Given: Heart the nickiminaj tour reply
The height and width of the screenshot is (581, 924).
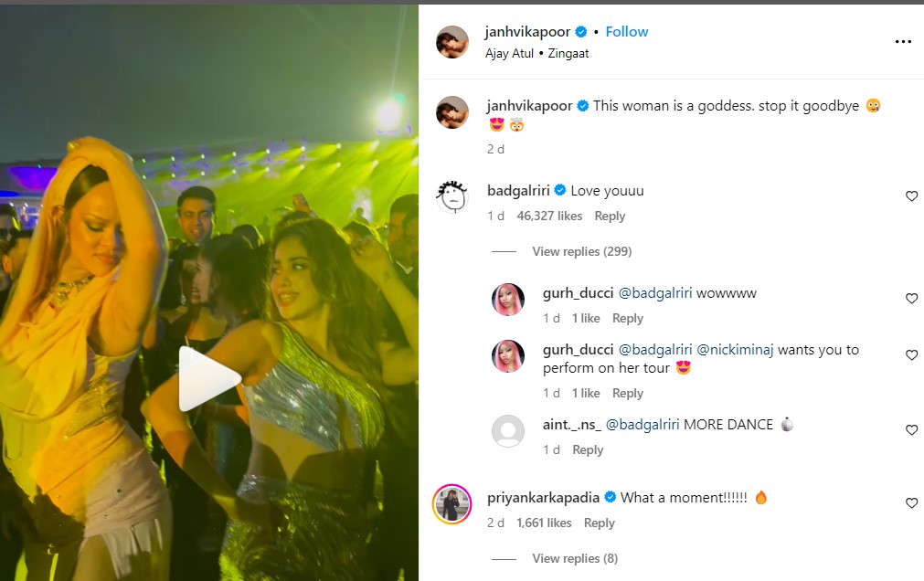Looking at the screenshot, I should pyautogui.click(x=911, y=355).
